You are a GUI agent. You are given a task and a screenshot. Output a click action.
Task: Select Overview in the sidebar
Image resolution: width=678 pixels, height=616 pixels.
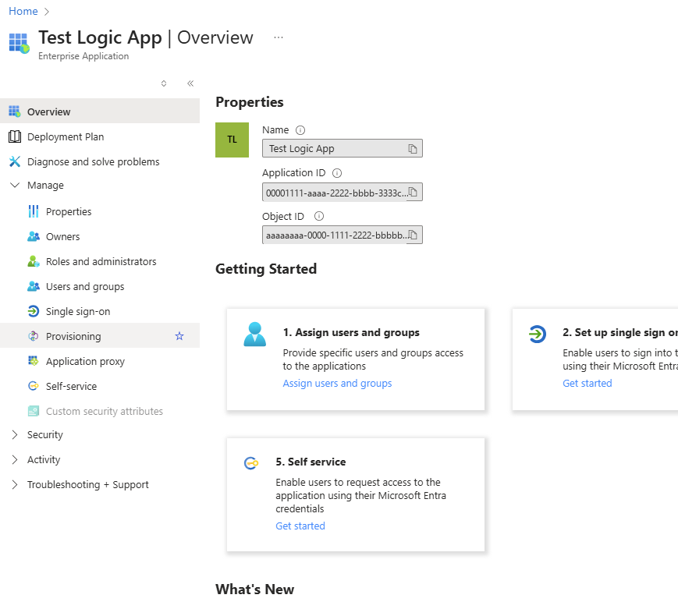pyautogui.click(x=100, y=112)
